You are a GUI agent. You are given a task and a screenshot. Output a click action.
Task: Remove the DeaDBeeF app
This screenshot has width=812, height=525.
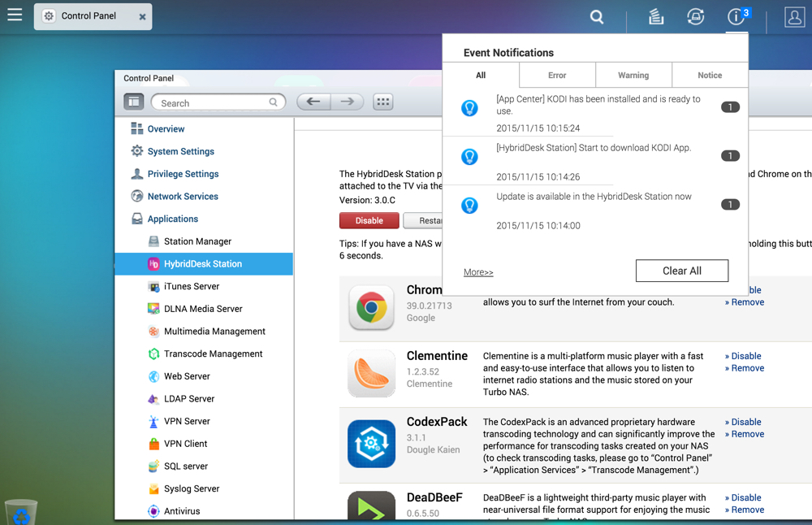tap(745, 510)
